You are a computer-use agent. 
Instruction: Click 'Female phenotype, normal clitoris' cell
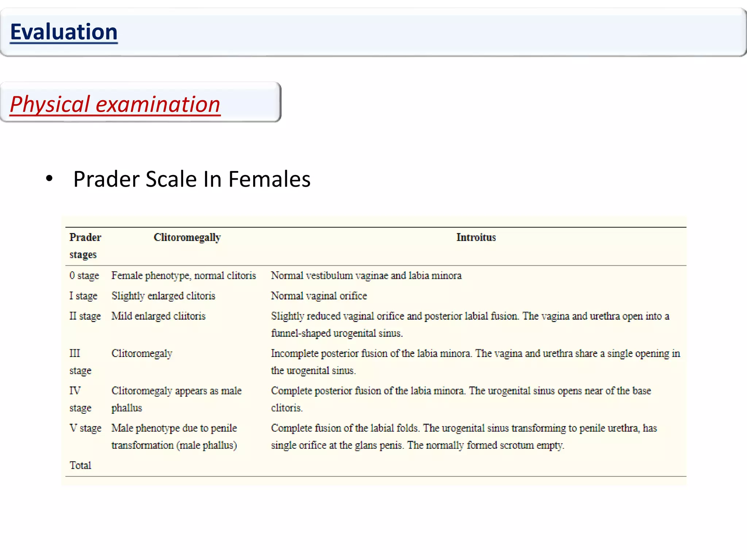184,276
